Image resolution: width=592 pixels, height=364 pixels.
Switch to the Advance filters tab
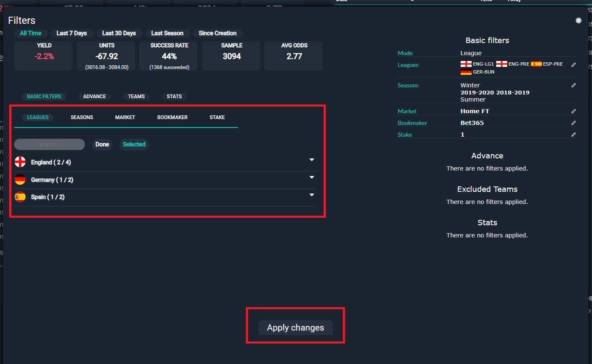(94, 97)
